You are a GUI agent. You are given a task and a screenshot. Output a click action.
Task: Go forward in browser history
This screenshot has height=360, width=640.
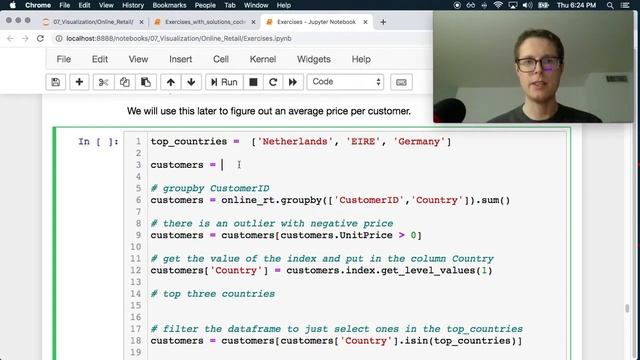tap(25, 38)
